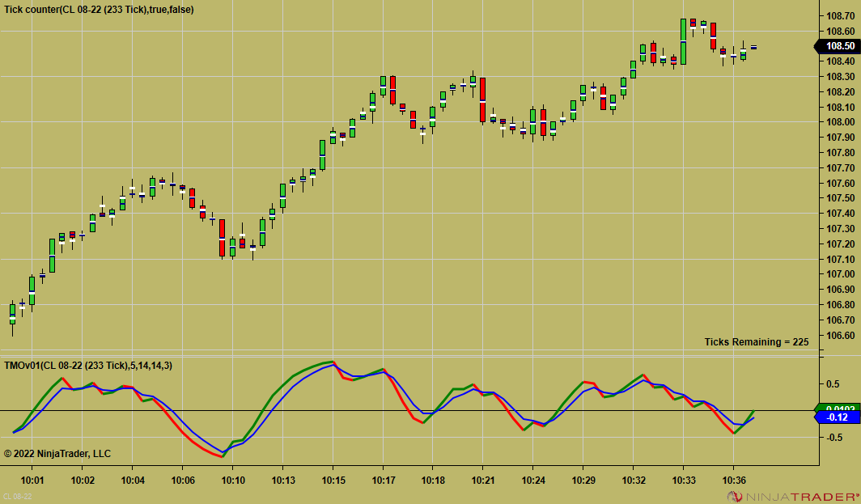Click the CL 08-22 chart tab

pos(18,496)
